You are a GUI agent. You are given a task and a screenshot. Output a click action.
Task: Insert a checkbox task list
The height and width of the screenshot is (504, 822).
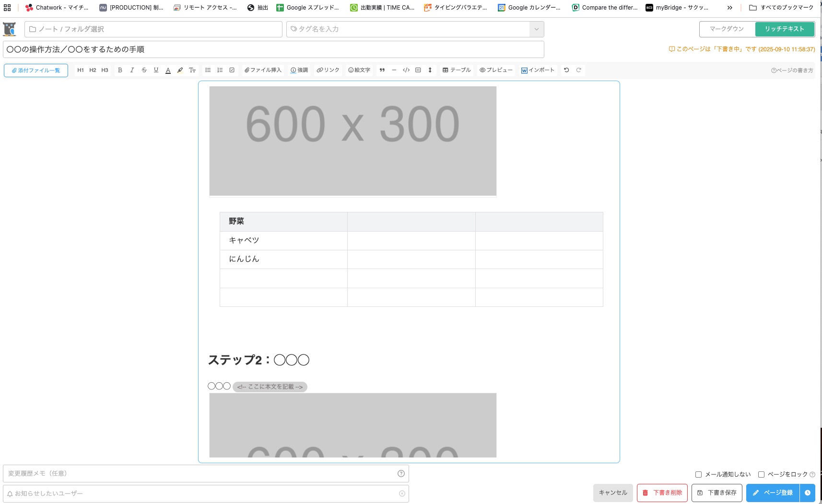[x=232, y=70]
